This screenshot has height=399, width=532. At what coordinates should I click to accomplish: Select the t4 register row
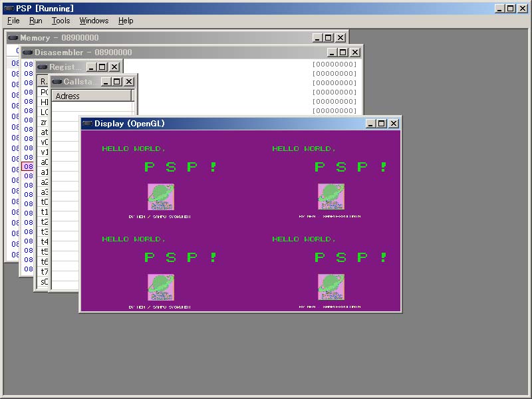pos(43,241)
